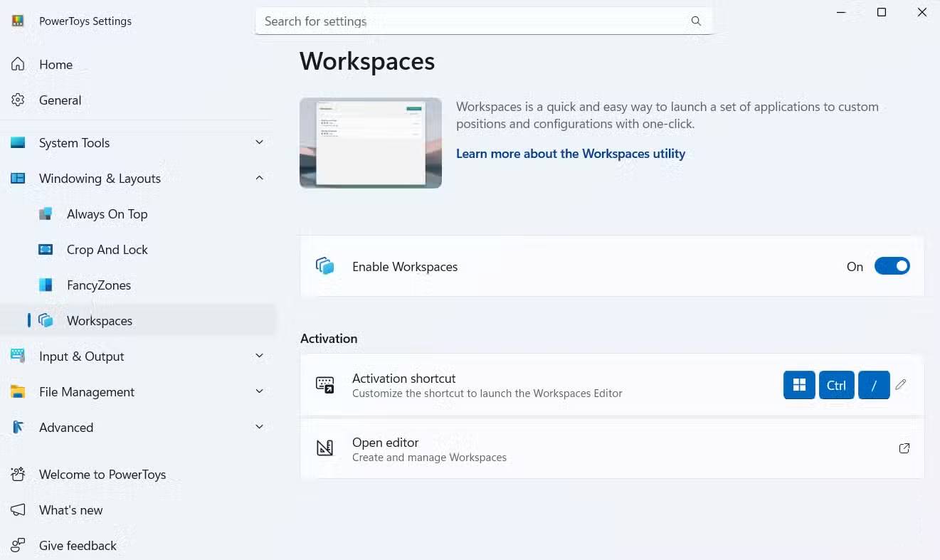This screenshot has width=940, height=560.
Task: Click the external launch icon for Open editor
Action: 904,448
